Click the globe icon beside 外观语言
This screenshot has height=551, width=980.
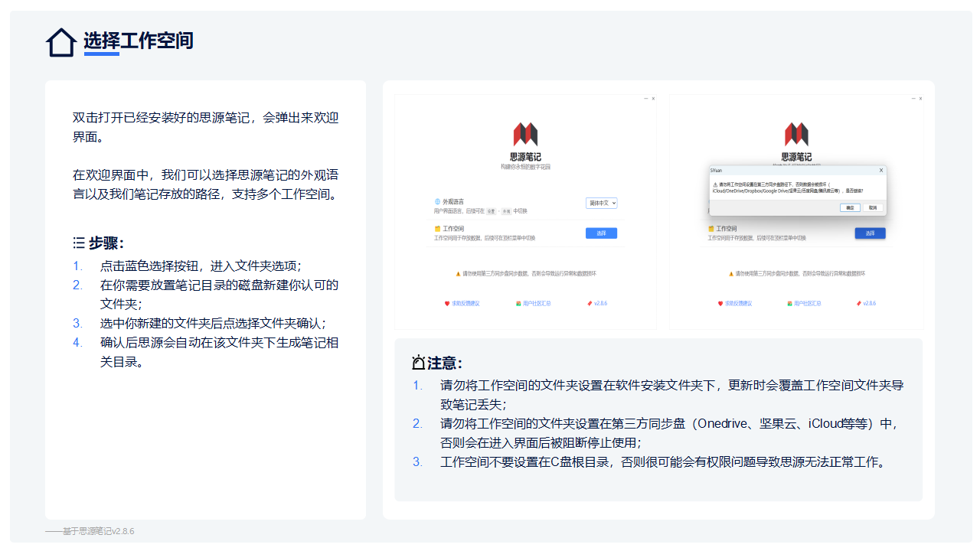pyautogui.click(x=436, y=202)
